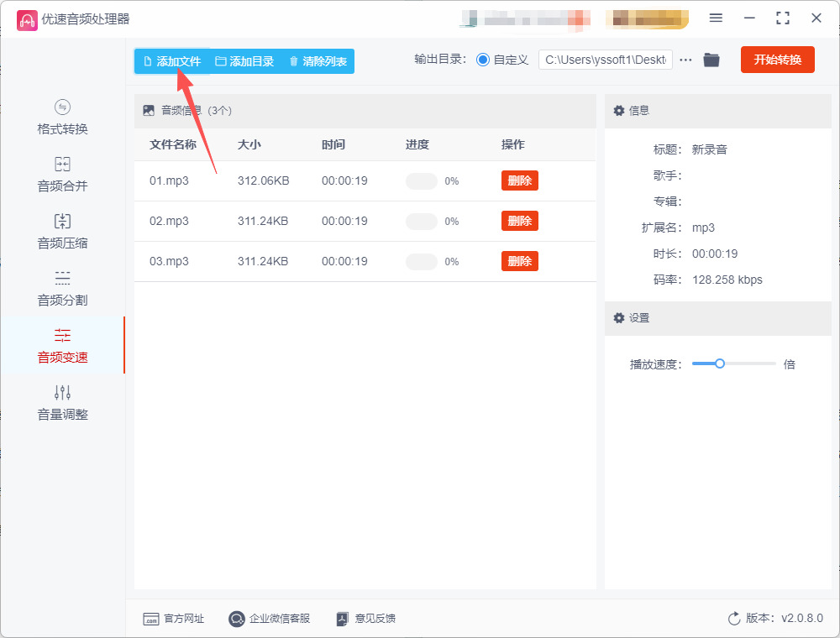Click the version refresh update icon
Image resolution: width=840 pixels, height=638 pixels.
(x=734, y=619)
